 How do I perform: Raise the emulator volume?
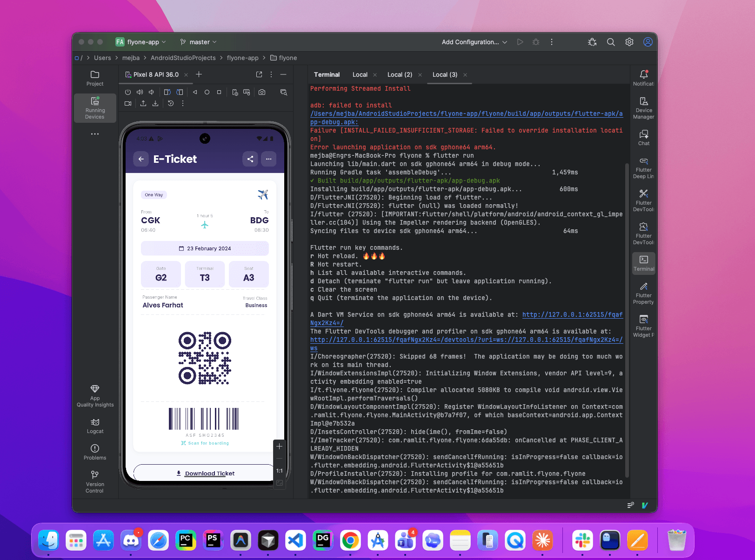coord(140,92)
